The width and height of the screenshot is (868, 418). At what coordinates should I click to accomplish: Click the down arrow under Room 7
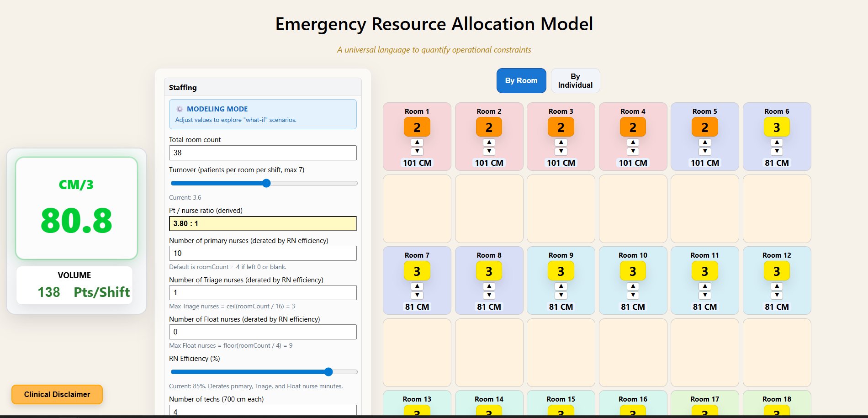point(417,295)
